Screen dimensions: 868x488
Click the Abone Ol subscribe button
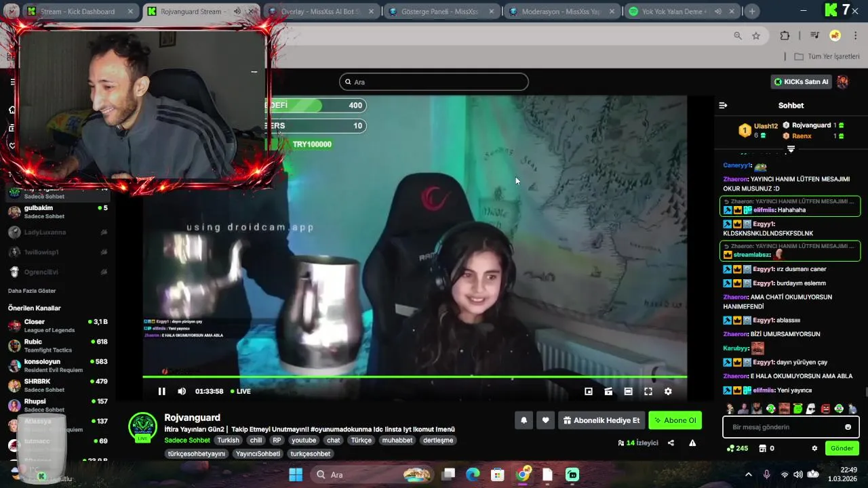tap(675, 420)
